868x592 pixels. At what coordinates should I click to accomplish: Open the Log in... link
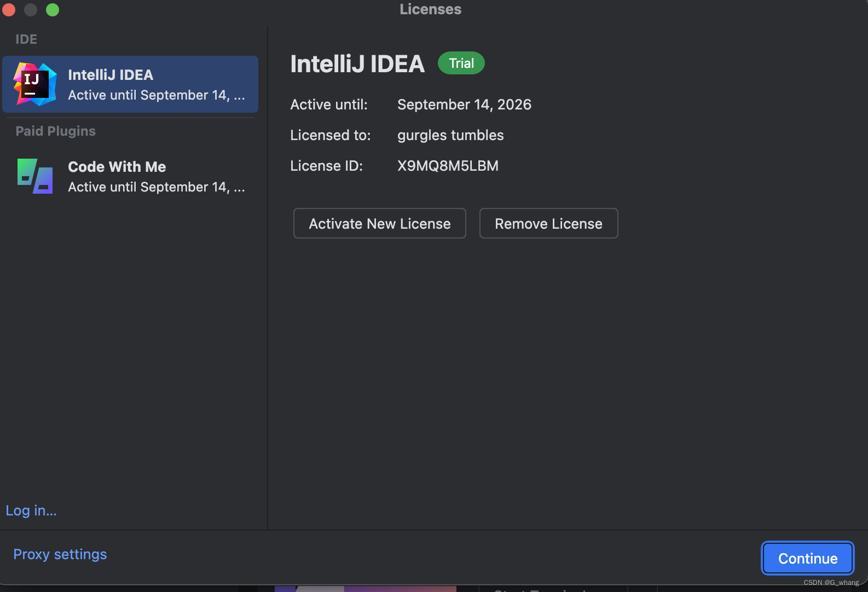pos(31,510)
